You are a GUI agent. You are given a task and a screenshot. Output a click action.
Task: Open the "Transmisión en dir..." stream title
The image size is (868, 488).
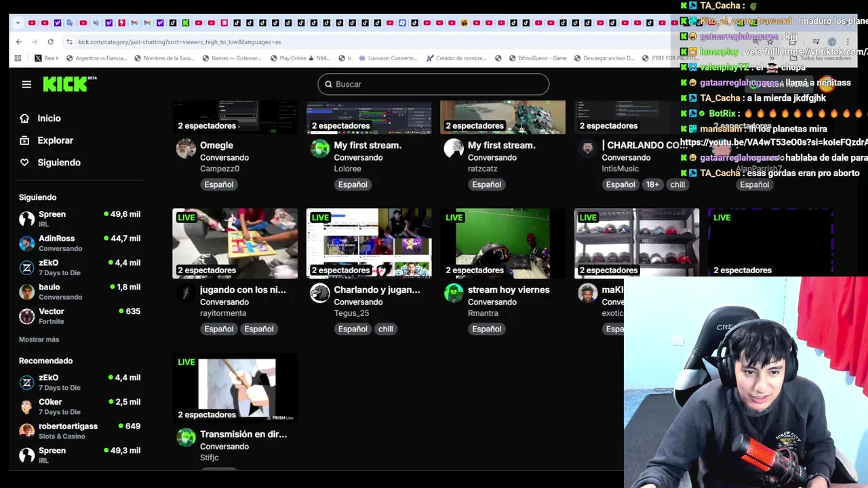click(243, 434)
